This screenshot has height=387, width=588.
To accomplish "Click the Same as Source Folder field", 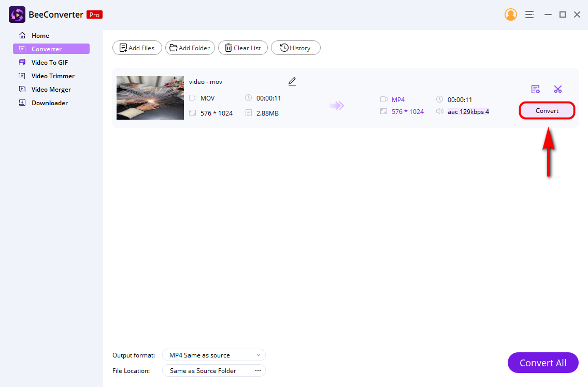I will coord(207,371).
